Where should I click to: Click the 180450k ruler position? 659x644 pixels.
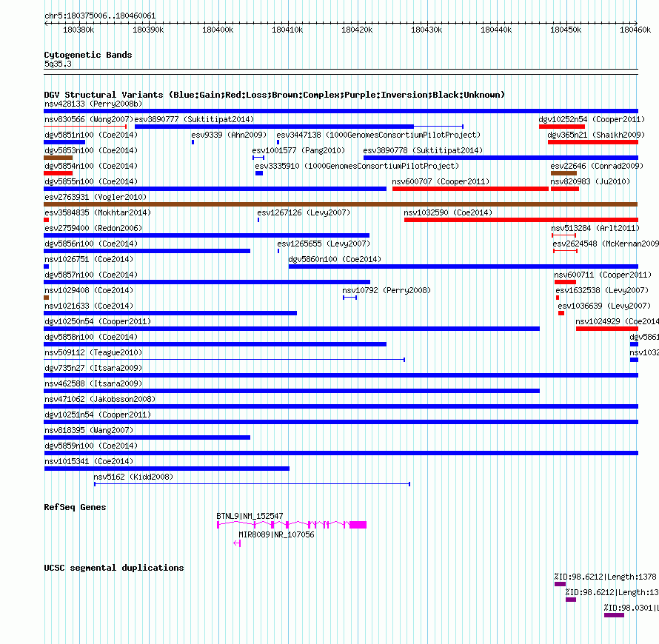coord(566,30)
